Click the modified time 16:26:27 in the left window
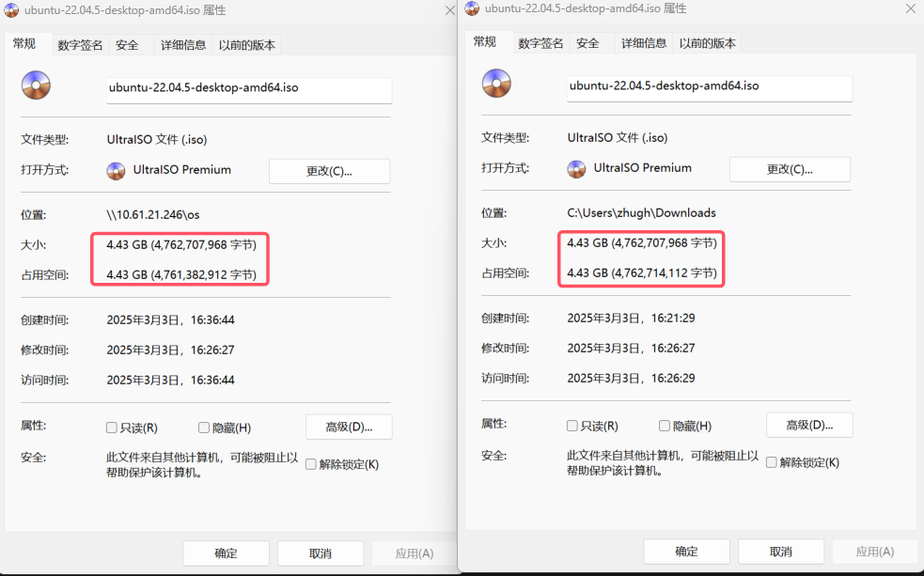The image size is (924, 576). pyautogui.click(x=212, y=350)
